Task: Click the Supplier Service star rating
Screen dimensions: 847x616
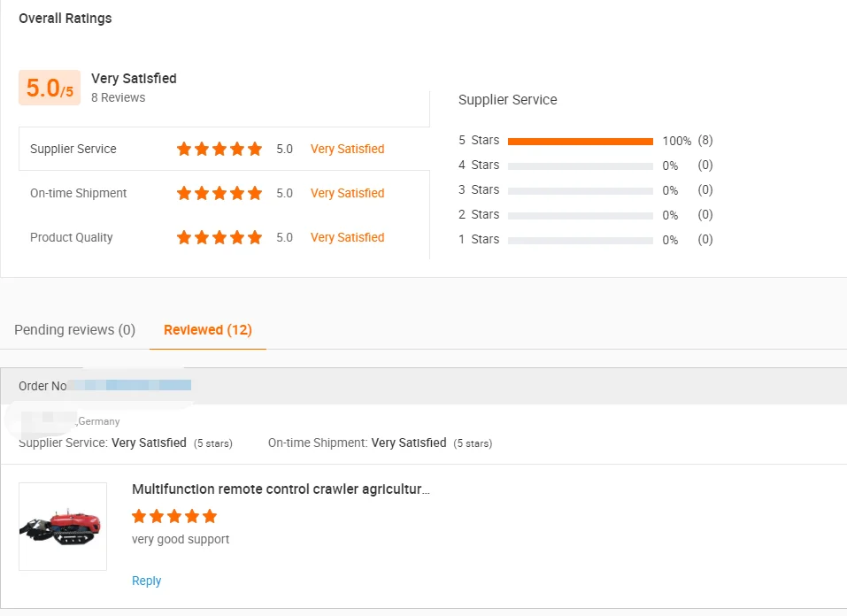Action: 219,149
